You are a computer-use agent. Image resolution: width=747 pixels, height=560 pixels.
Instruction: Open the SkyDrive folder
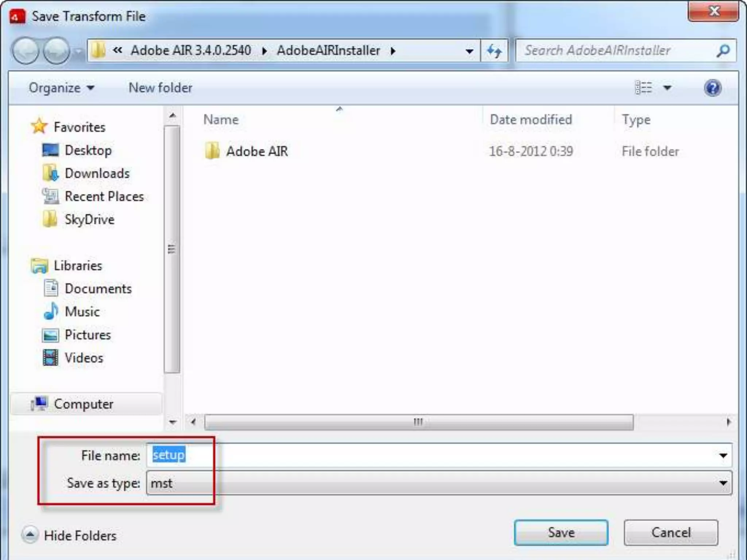(89, 219)
